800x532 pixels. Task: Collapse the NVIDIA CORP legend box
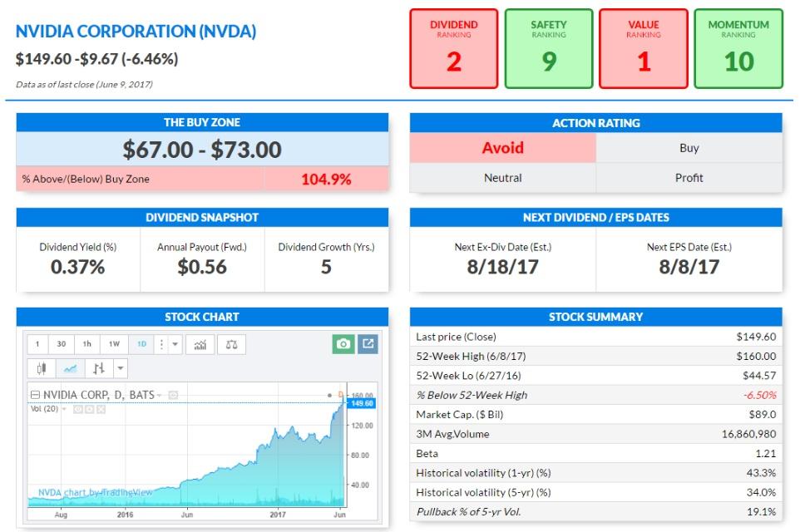pyautogui.click(x=35, y=395)
